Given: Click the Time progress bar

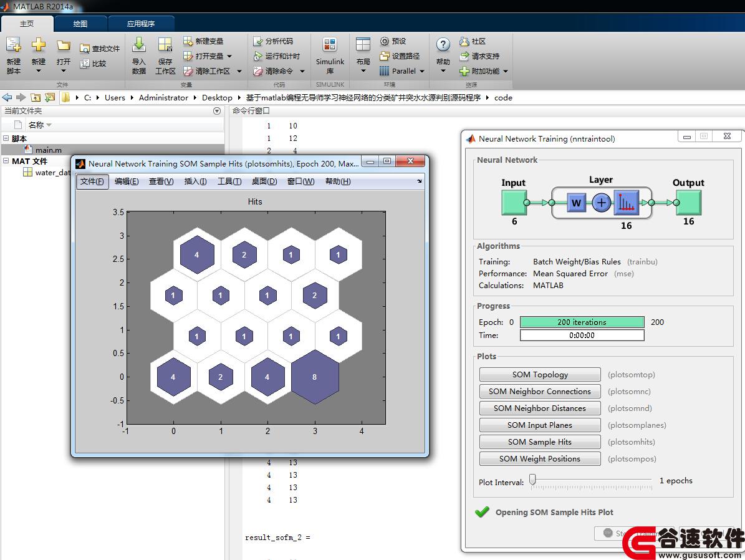Looking at the screenshot, I should pyautogui.click(x=582, y=335).
